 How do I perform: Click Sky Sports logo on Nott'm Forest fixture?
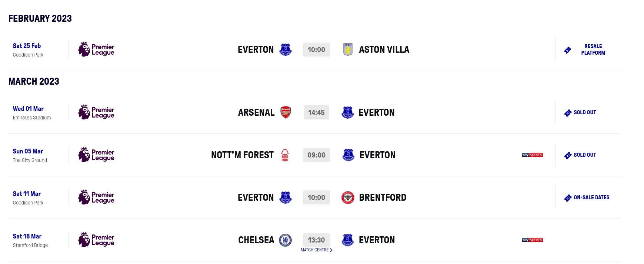click(x=532, y=155)
